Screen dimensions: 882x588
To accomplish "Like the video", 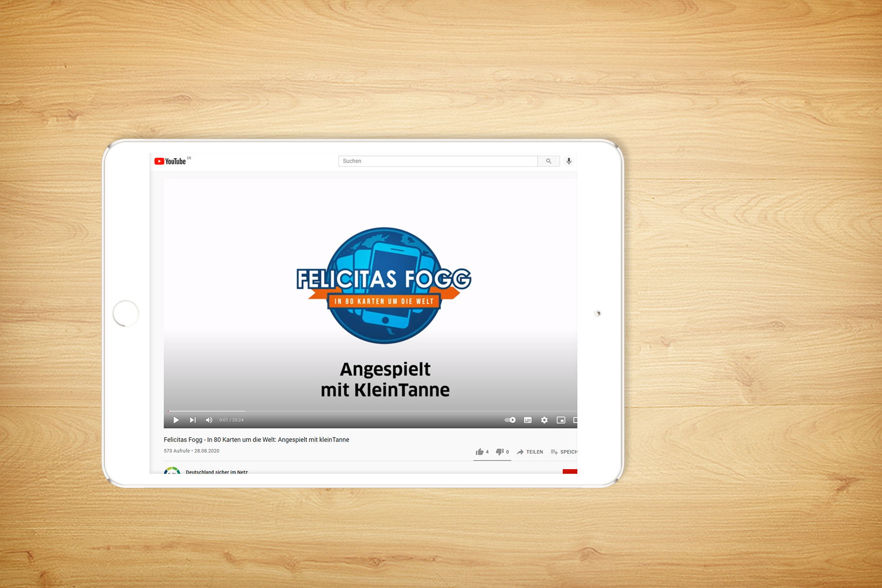I will [480, 451].
